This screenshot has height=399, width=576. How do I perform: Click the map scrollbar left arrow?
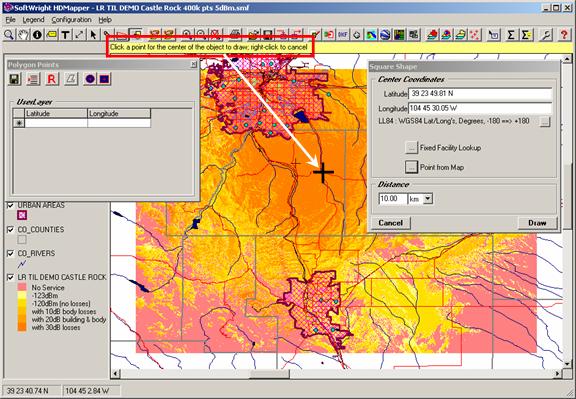[115, 374]
